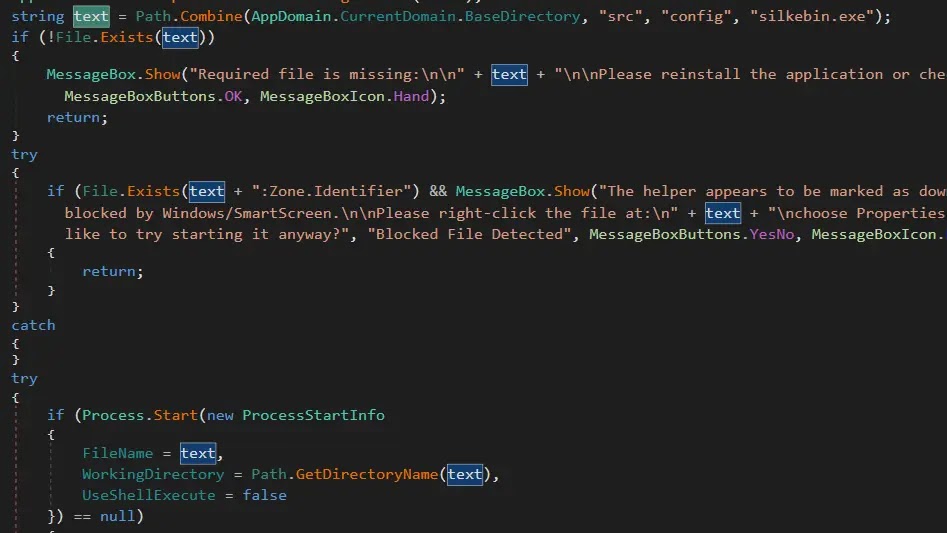
Task: Click the GetDirectoryName method
Action: [367, 474]
